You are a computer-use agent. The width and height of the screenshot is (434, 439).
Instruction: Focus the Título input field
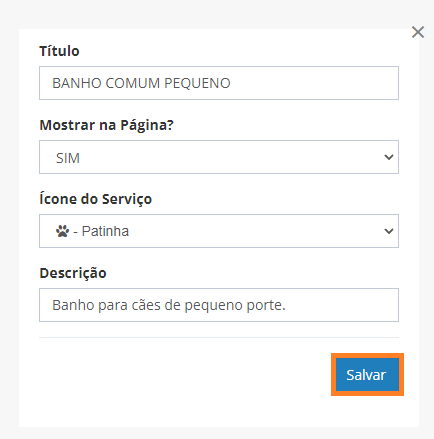click(x=219, y=83)
